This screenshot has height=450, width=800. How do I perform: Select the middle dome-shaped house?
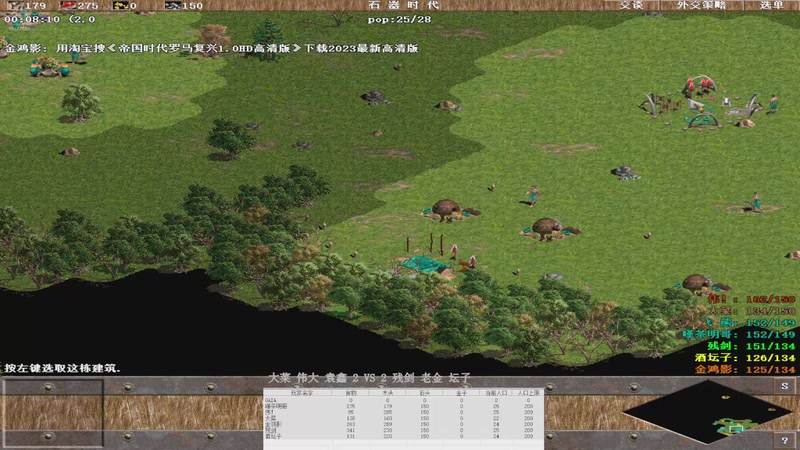(x=547, y=229)
